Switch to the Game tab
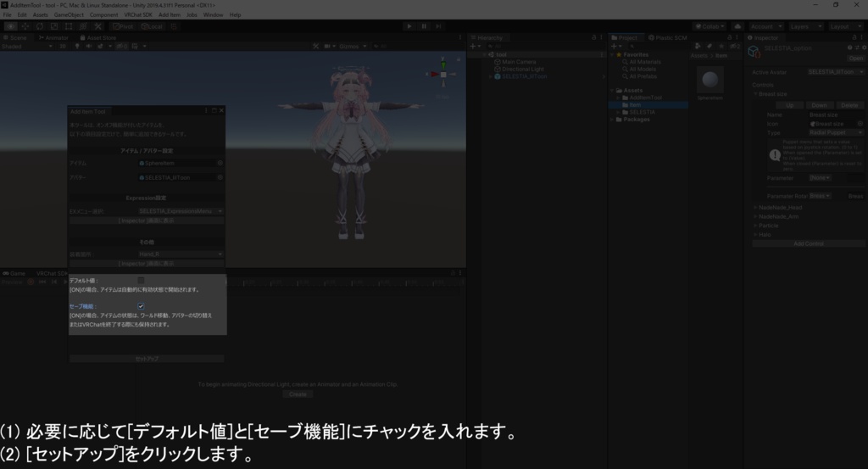 coord(14,273)
